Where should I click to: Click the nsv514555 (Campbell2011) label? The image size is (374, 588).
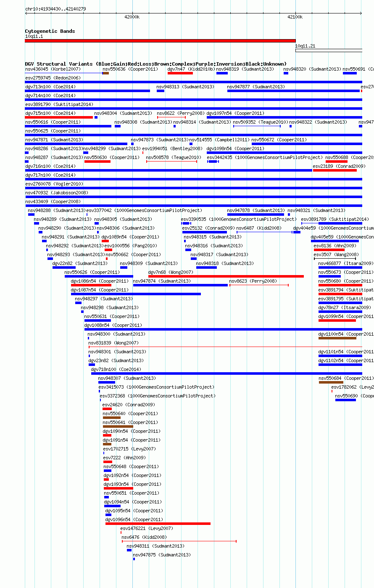(219, 140)
